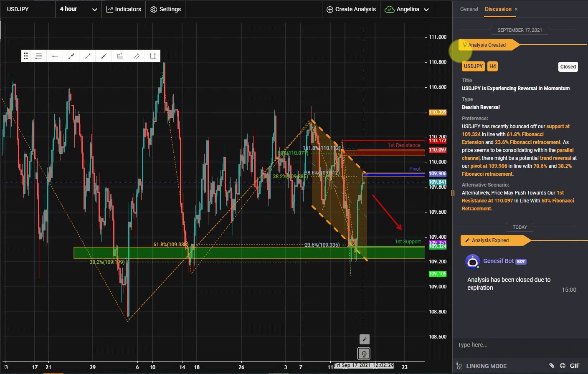The image size is (588, 374).
Task: Click the TODAY date separator
Action: pyautogui.click(x=520, y=227)
